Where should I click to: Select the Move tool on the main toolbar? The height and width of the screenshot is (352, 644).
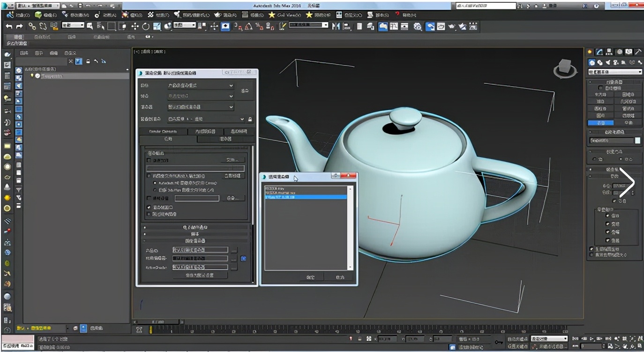135,27
